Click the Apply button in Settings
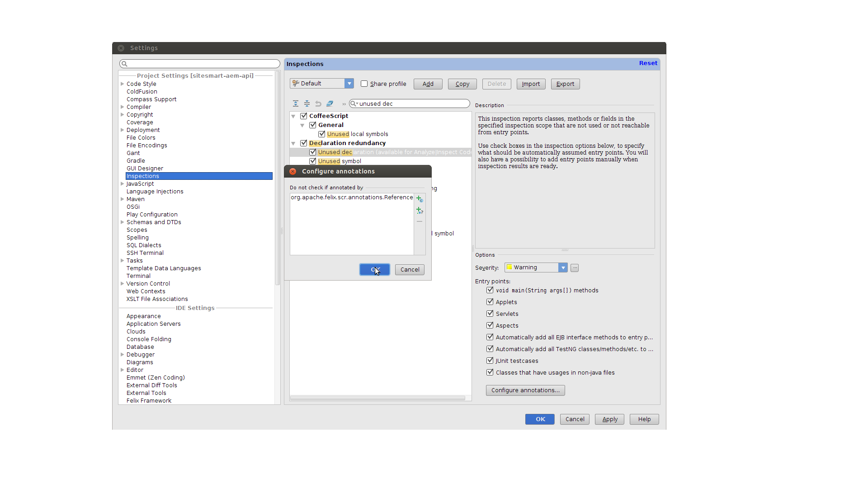This screenshot has width=868, height=488. point(610,419)
